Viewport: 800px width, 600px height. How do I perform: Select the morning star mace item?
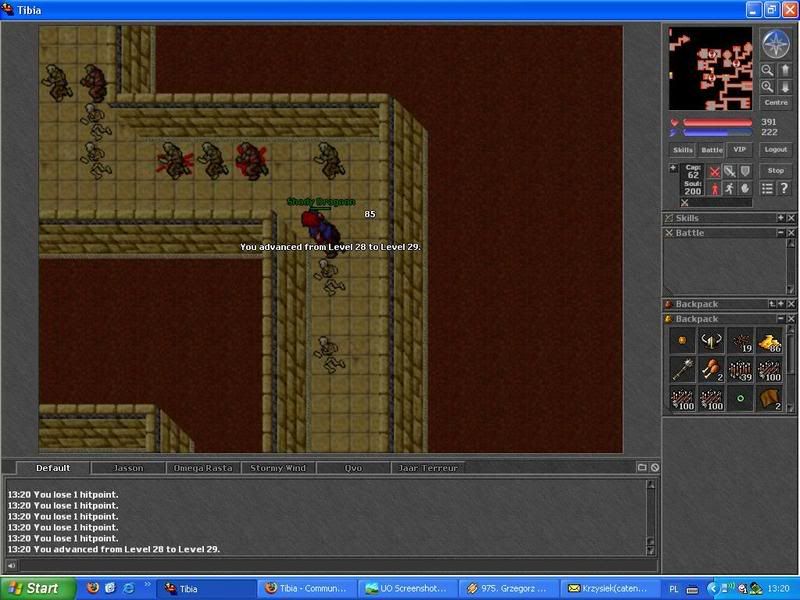[682, 369]
